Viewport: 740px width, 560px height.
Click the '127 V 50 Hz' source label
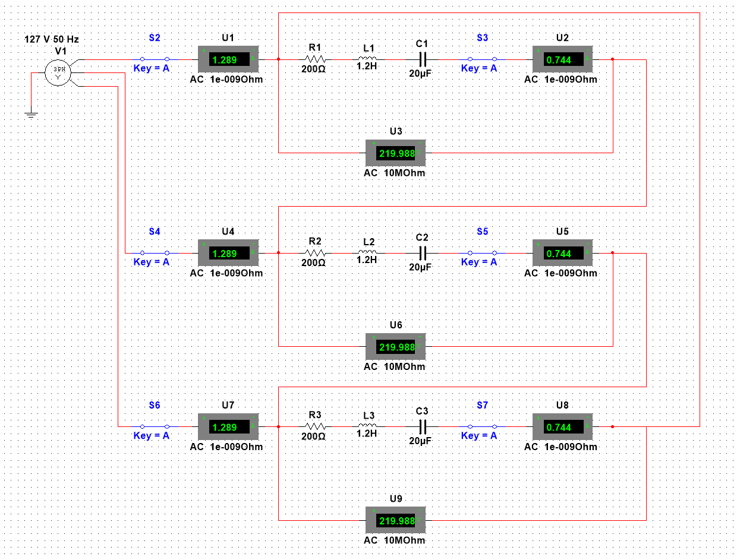[x=52, y=39]
